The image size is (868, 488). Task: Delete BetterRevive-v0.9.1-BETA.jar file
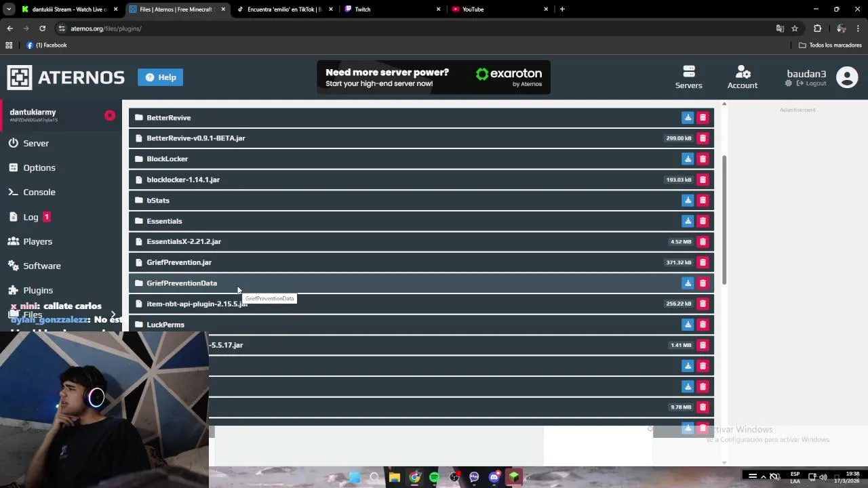tap(703, 138)
